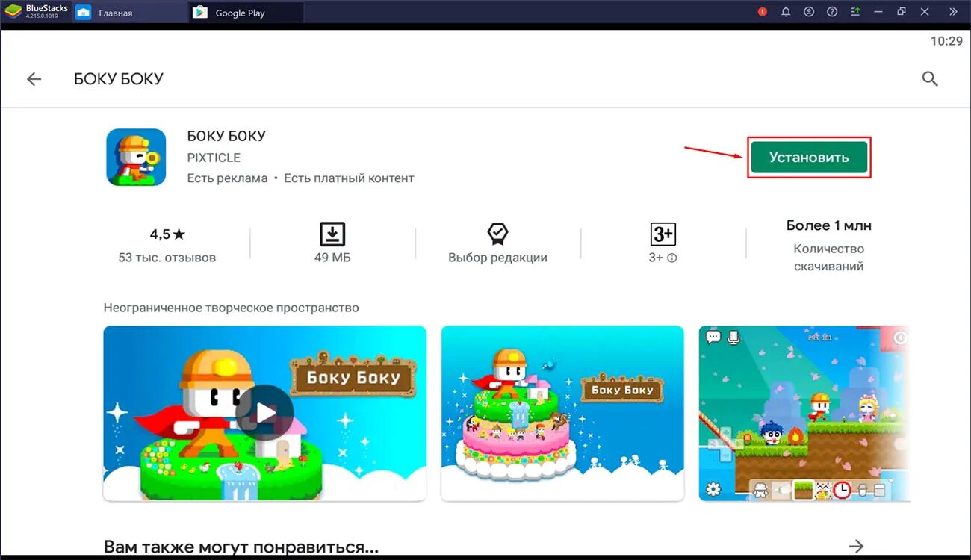
Task: Click the 49 МБ download size icon
Action: pyautogui.click(x=332, y=234)
